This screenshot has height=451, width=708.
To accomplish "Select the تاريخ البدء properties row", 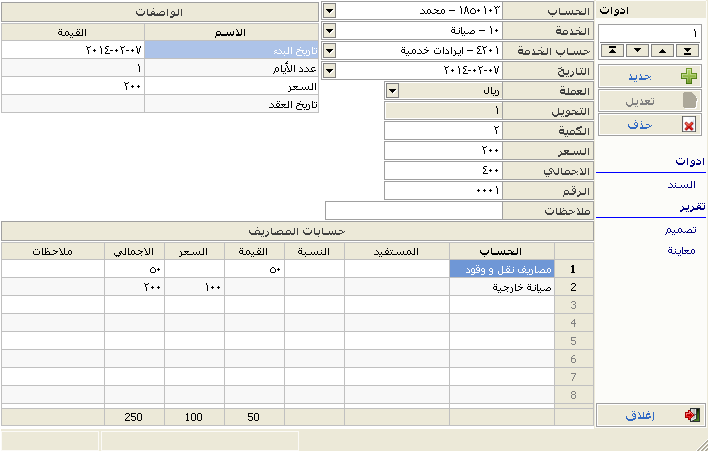I will pyautogui.click(x=232, y=49).
